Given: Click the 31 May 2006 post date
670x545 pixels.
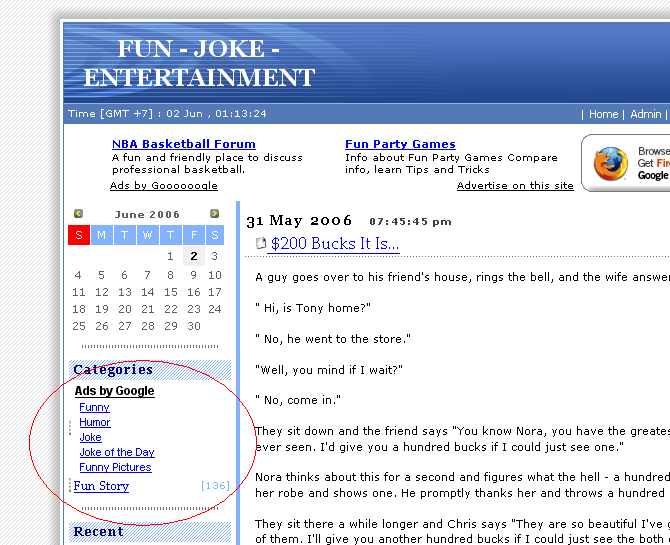Looking at the screenshot, I should 299,221.
